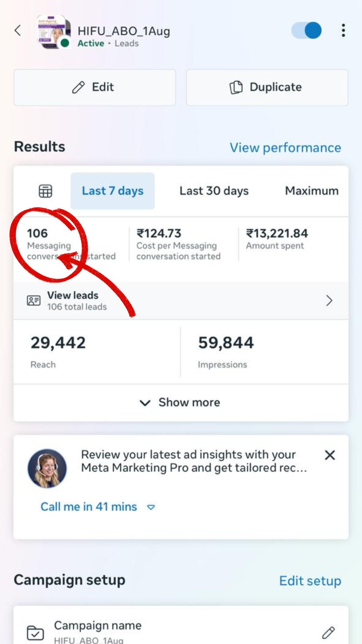
Task: Select the Last 7 days tab
Action: (x=113, y=191)
